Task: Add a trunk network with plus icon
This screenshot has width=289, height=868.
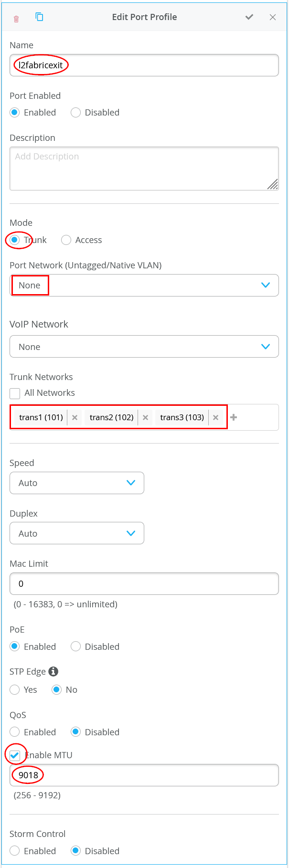Action: (x=234, y=417)
